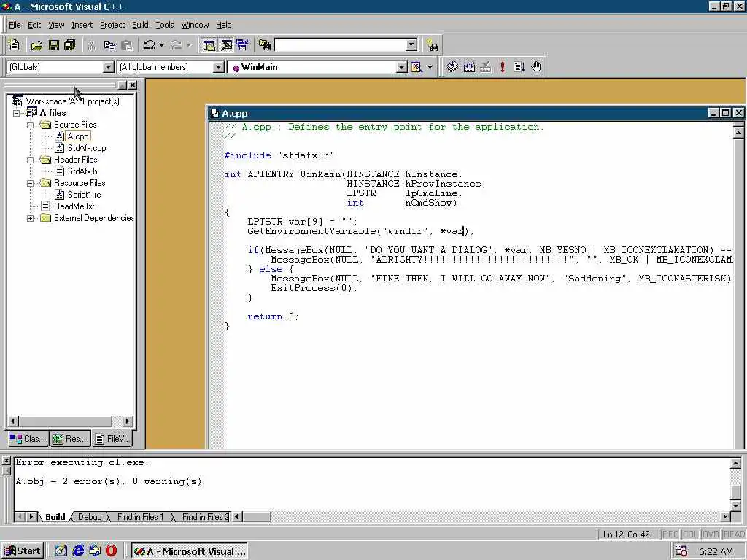This screenshot has height=560, width=747.
Task: Select Script1.rc in the file tree
Action: (x=85, y=195)
